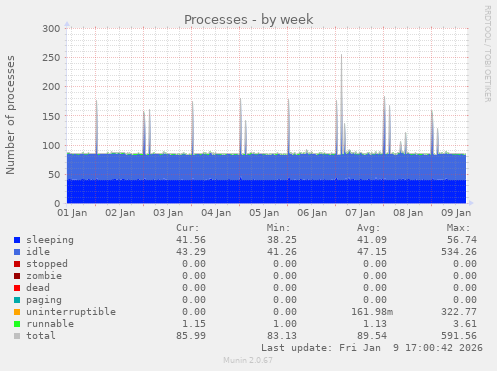Click the tallest spike reaching 250
This screenshot has height=371, width=497.
341,104
